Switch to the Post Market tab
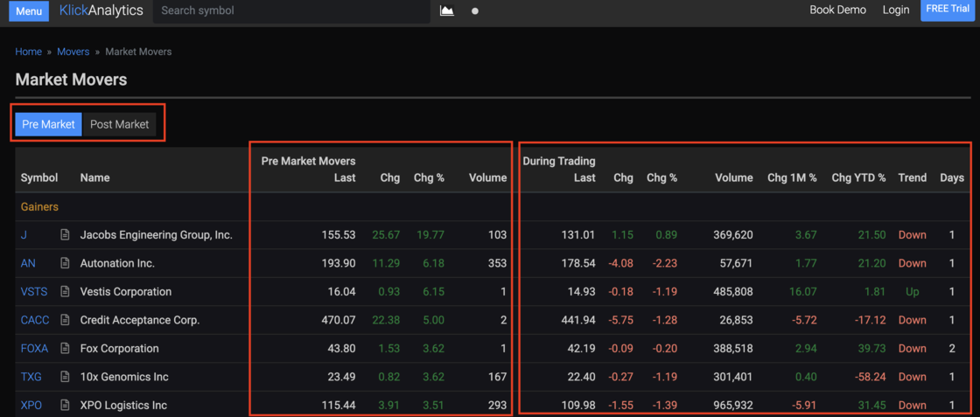This screenshot has width=980, height=417. (119, 124)
